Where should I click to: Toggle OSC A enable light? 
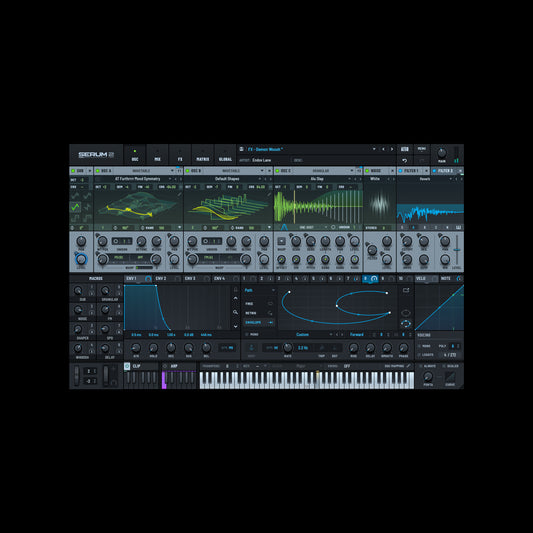[97, 171]
